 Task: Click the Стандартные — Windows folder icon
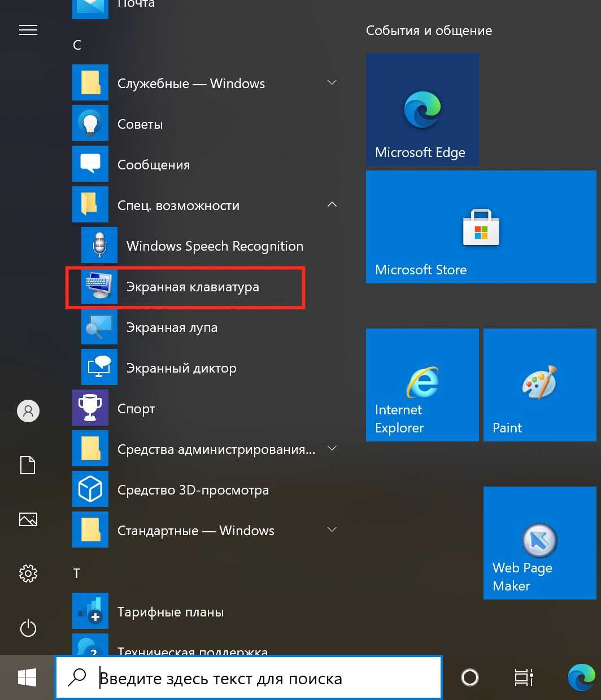(90, 530)
